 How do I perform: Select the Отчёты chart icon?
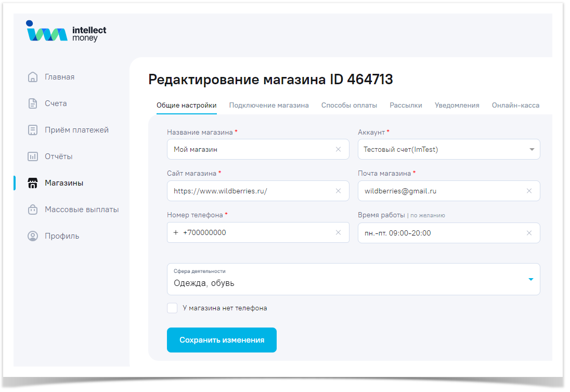(x=33, y=156)
